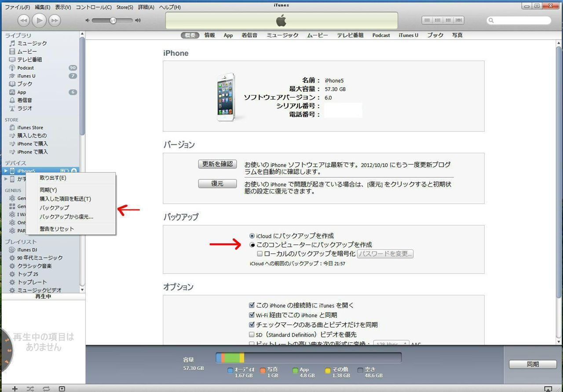Screen dimensions: 563x392
Task: Switch to the ムービー tab
Action: pyautogui.click(x=318, y=35)
